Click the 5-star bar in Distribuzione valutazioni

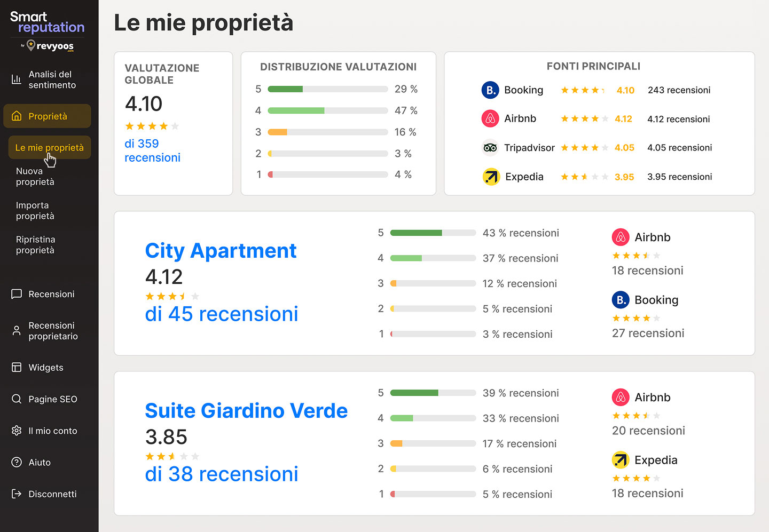pyautogui.click(x=327, y=89)
